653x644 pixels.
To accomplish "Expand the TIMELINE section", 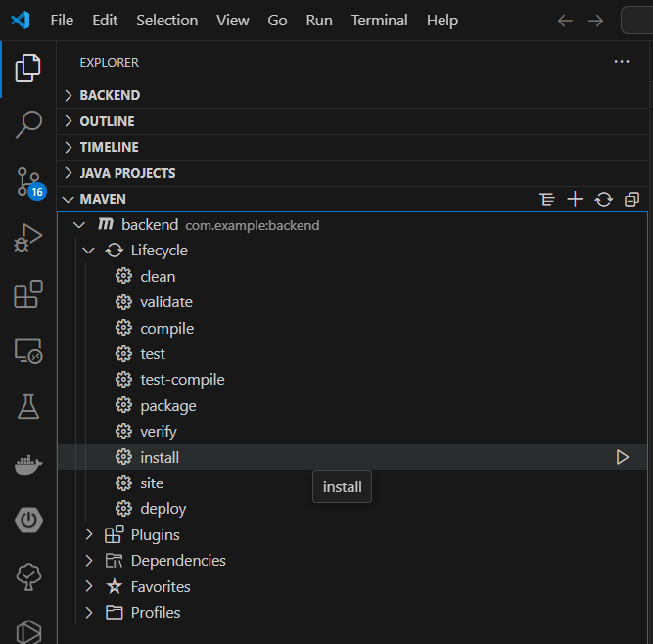I will point(352,148).
